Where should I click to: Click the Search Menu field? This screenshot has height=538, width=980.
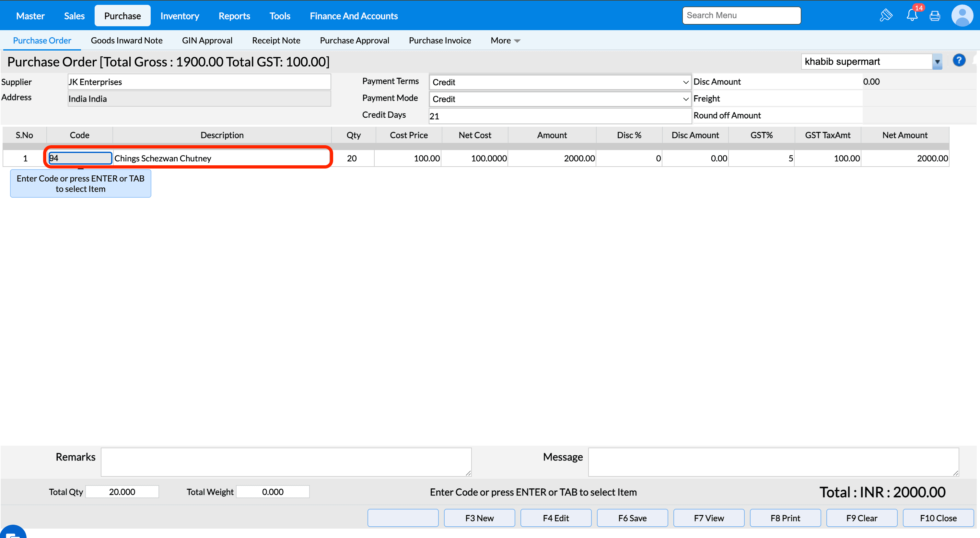pyautogui.click(x=741, y=16)
